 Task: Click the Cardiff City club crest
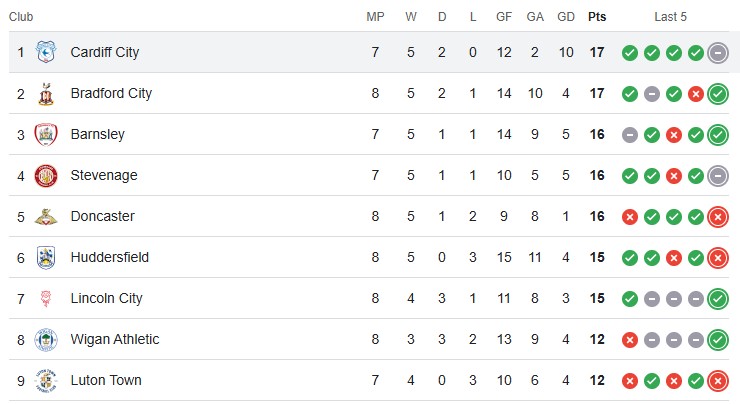coord(46,52)
